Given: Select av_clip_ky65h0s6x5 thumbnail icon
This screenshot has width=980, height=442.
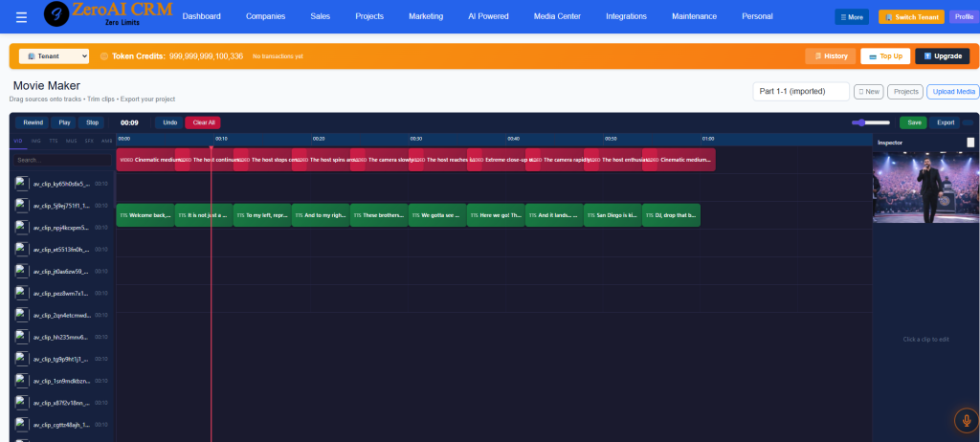Looking at the screenshot, I should coord(22,183).
